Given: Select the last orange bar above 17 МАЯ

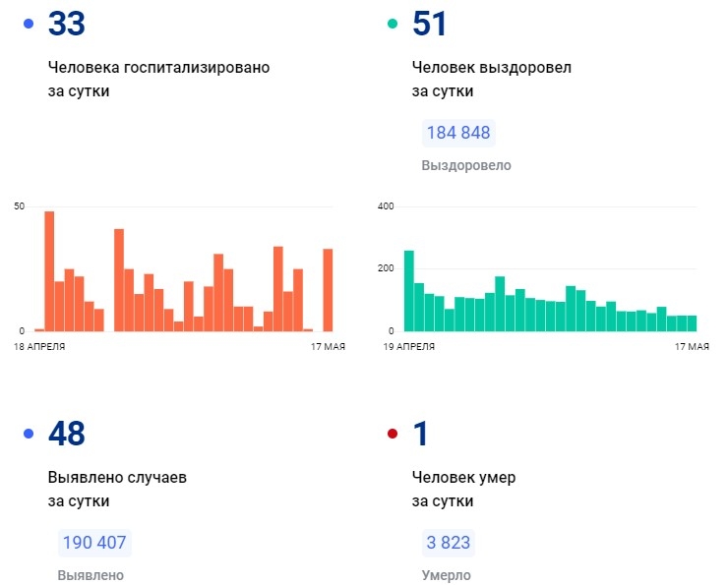Looking at the screenshot, I should pyautogui.click(x=328, y=290).
